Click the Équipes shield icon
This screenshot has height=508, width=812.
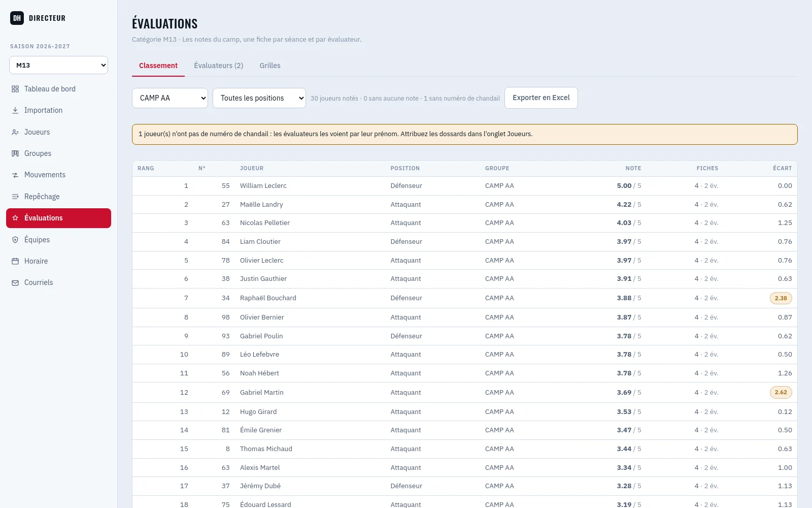(15, 240)
